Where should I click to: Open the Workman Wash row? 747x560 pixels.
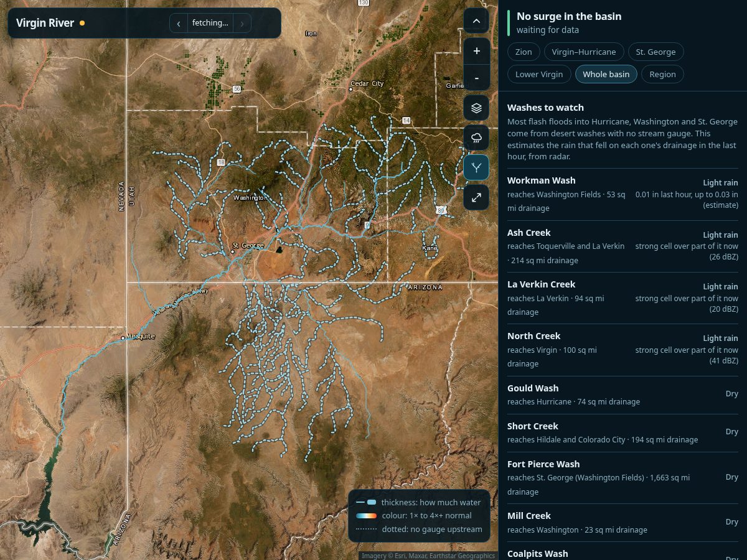pos(622,194)
